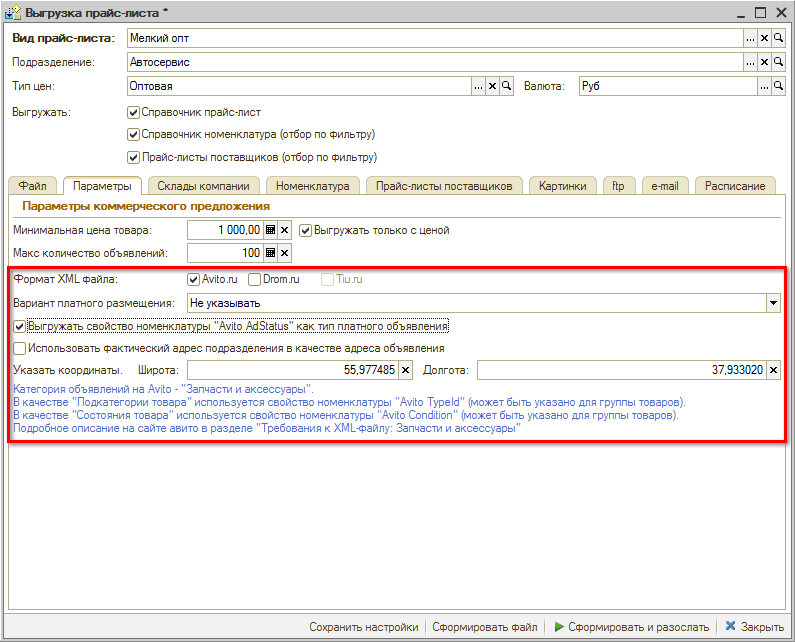
Task: Clear the Подразделение field with X icon
Action: 764,62
